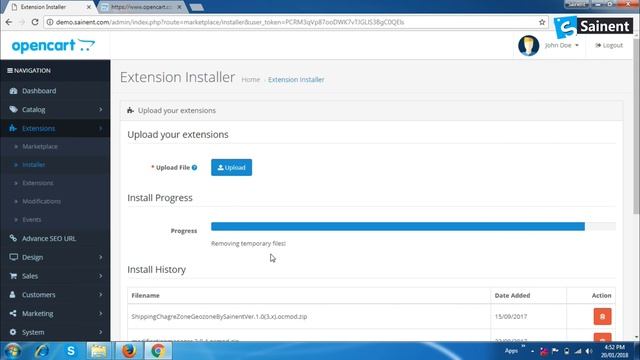Open Events submenu item

pos(31,220)
